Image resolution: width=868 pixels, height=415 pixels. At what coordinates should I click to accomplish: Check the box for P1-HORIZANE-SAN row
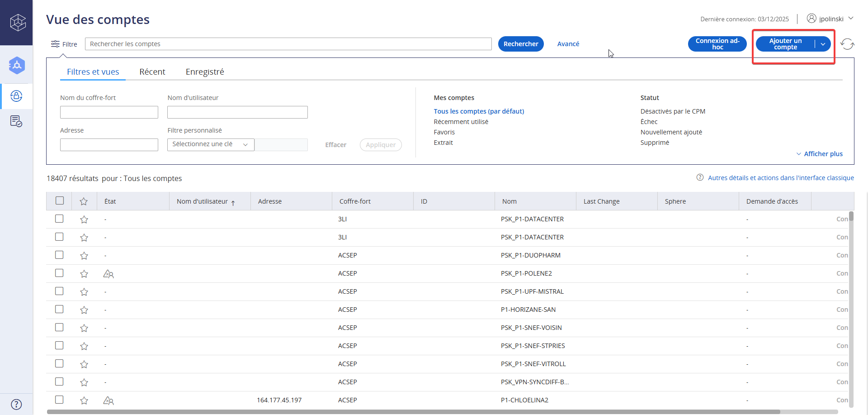click(x=59, y=309)
